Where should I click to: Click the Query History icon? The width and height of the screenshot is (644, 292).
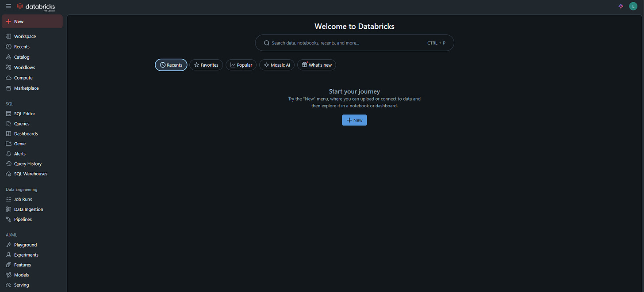9,163
